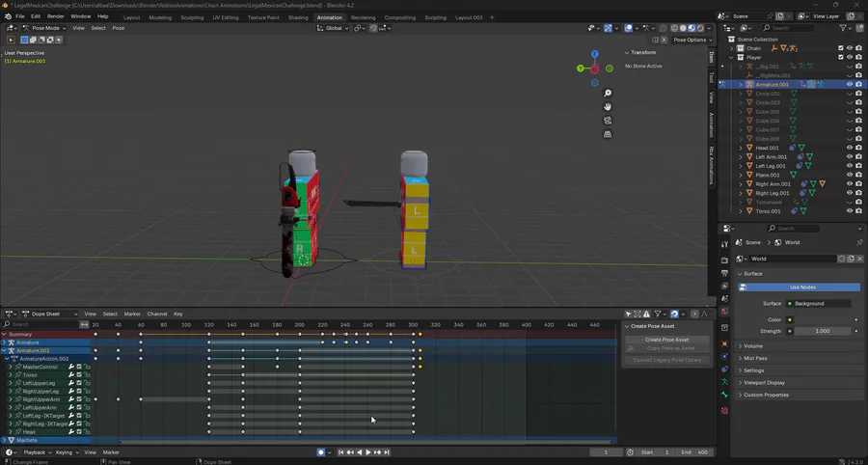The height and width of the screenshot is (465, 868).
Task: Click the zoom magnifier icon in viewport
Action: (x=608, y=94)
